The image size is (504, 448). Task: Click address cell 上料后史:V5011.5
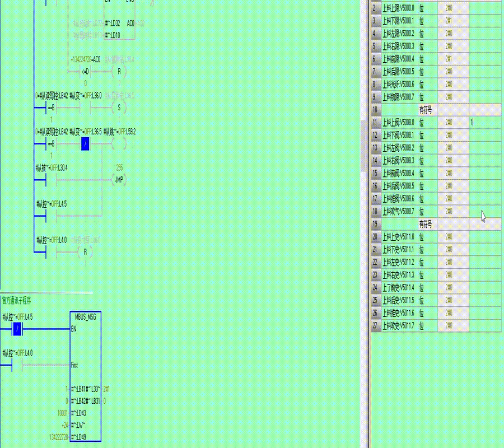click(x=399, y=300)
